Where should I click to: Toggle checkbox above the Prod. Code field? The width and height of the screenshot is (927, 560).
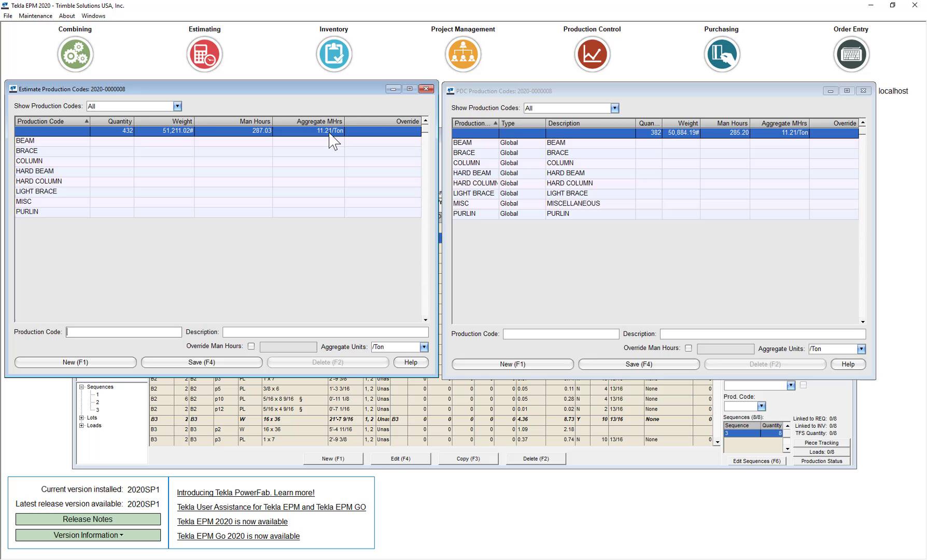pyautogui.click(x=803, y=385)
